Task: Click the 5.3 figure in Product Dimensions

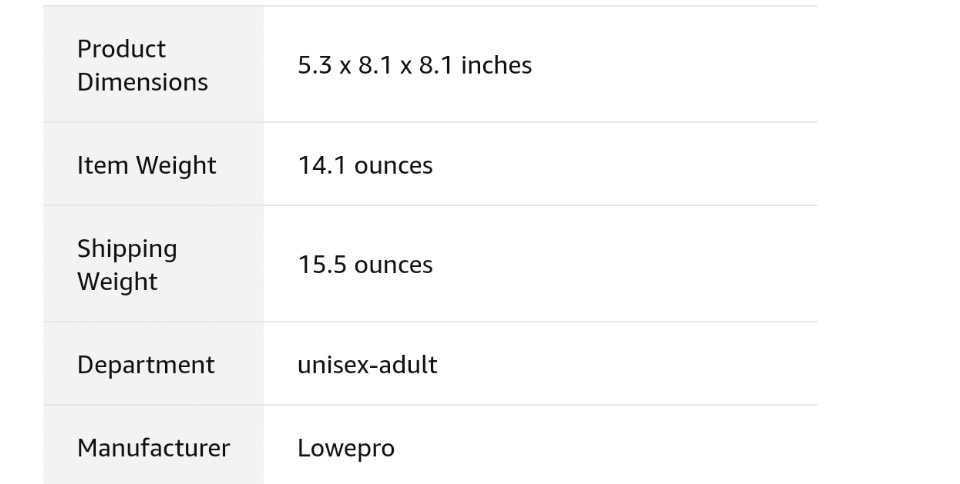Action: [x=314, y=66]
